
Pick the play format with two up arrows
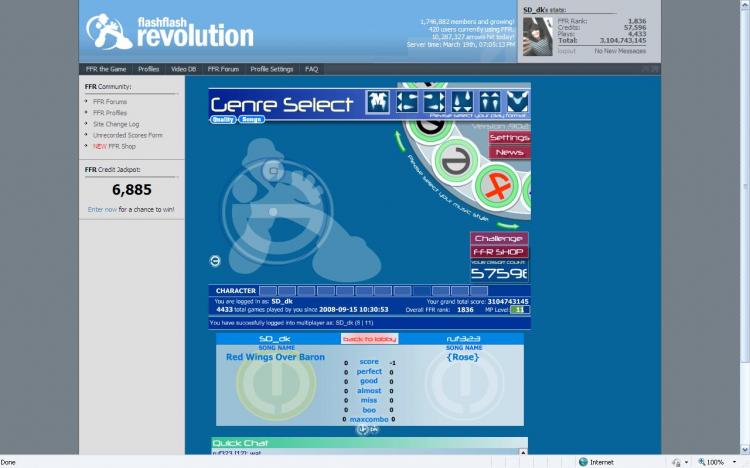(x=489, y=102)
